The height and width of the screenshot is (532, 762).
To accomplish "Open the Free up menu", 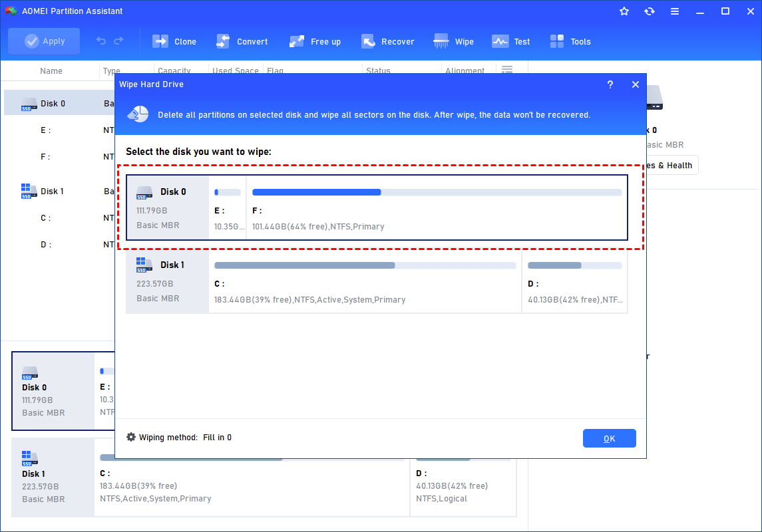I will point(315,42).
